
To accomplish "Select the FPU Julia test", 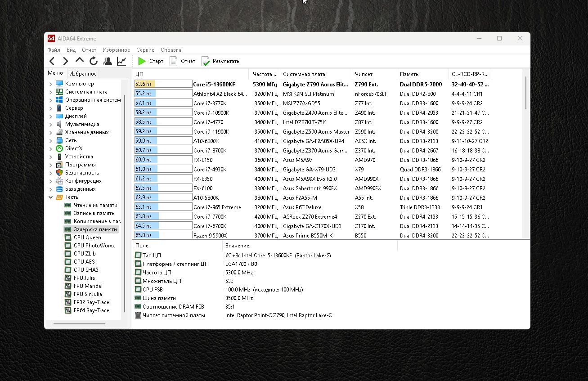I will coord(84,278).
